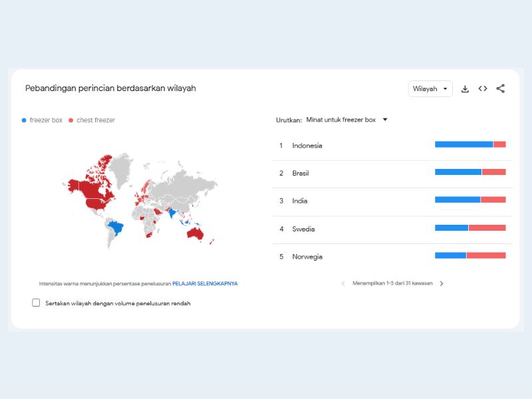The image size is (532, 399).
Task: Open the PELAJARI SELENGKAPNYA link
Action: pos(205,283)
